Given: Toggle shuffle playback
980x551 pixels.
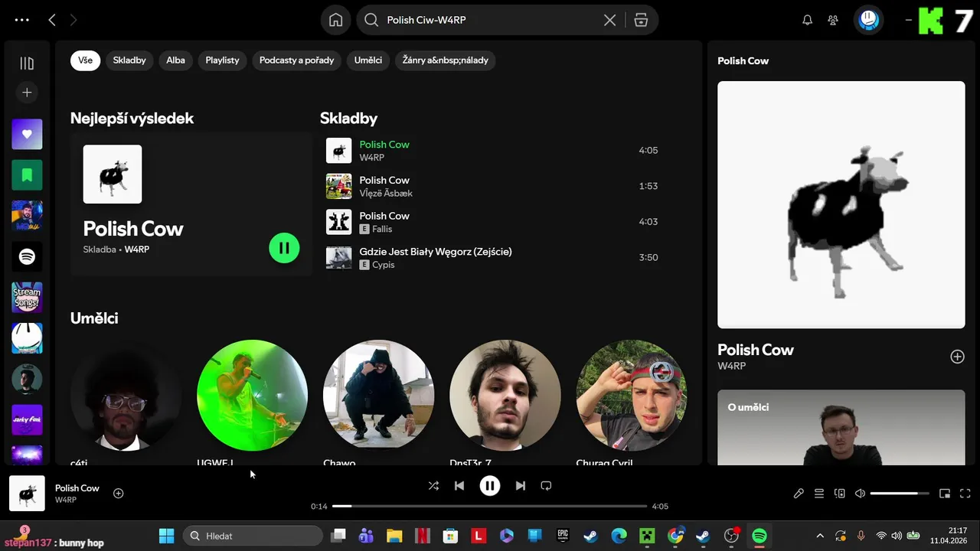Looking at the screenshot, I should pyautogui.click(x=433, y=486).
